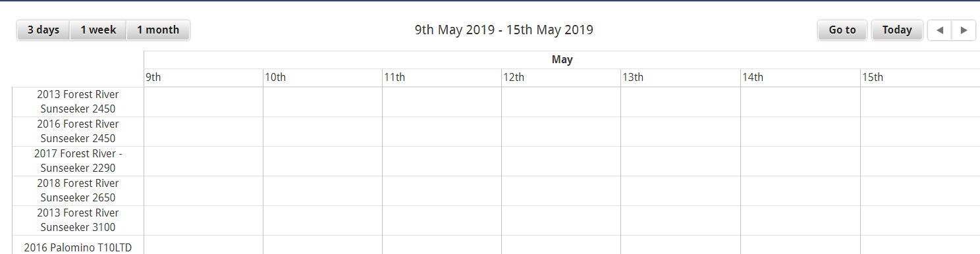The image size is (980, 254).
Task: Select the 2013 Forest River Sunseeker 3100 row
Action: [78, 220]
